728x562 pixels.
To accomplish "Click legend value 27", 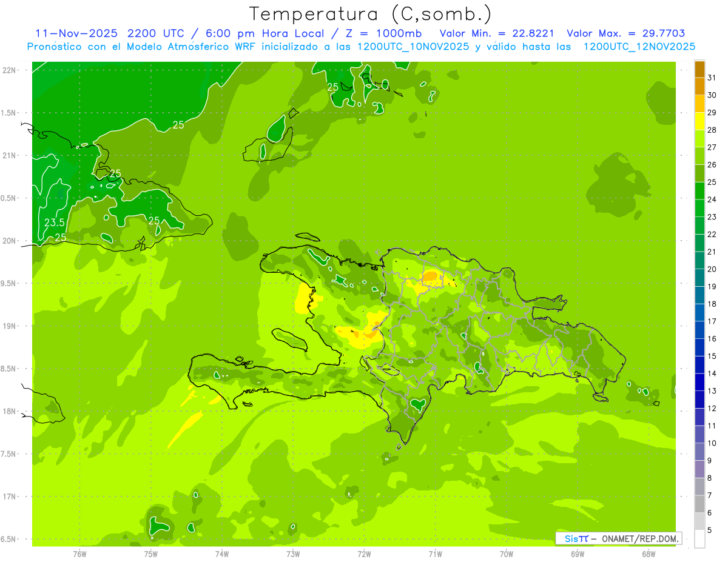I will tap(712, 147).
